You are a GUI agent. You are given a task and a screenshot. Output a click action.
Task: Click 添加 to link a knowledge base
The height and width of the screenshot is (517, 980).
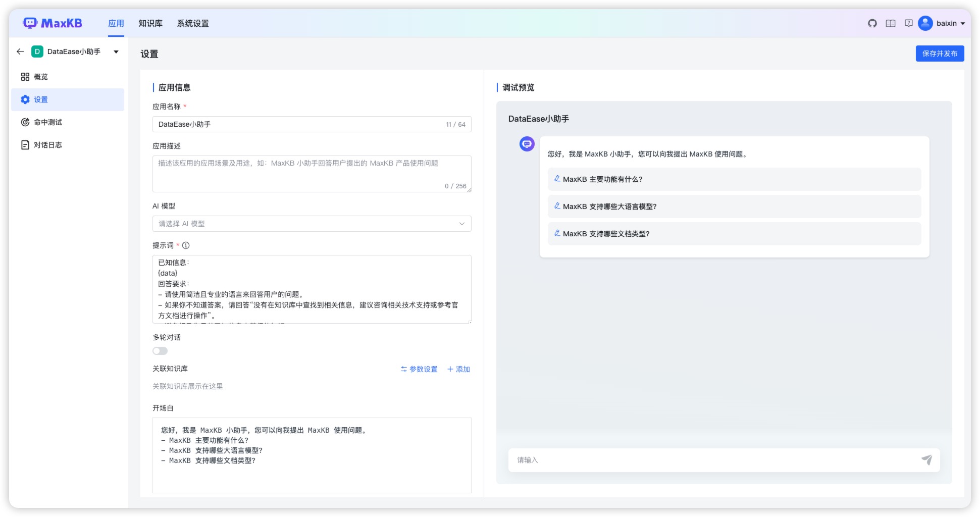pyautogui.click(x=458, y=369)
